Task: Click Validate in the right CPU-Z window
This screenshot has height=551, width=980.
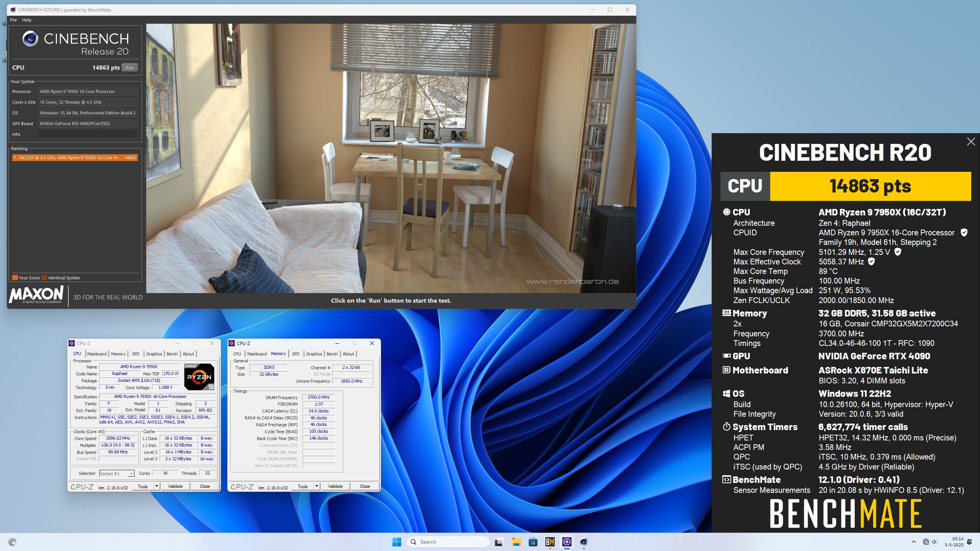Action: [335, 486]
